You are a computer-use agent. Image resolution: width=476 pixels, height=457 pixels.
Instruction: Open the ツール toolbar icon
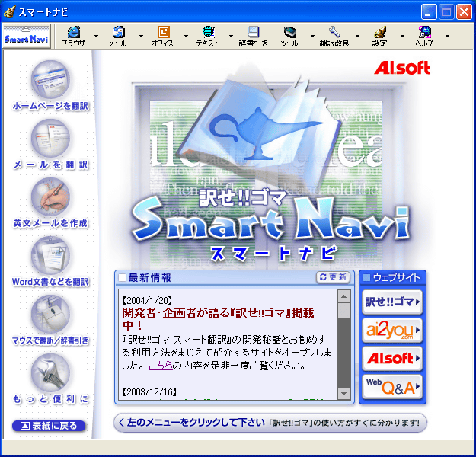tap(289, 36)
